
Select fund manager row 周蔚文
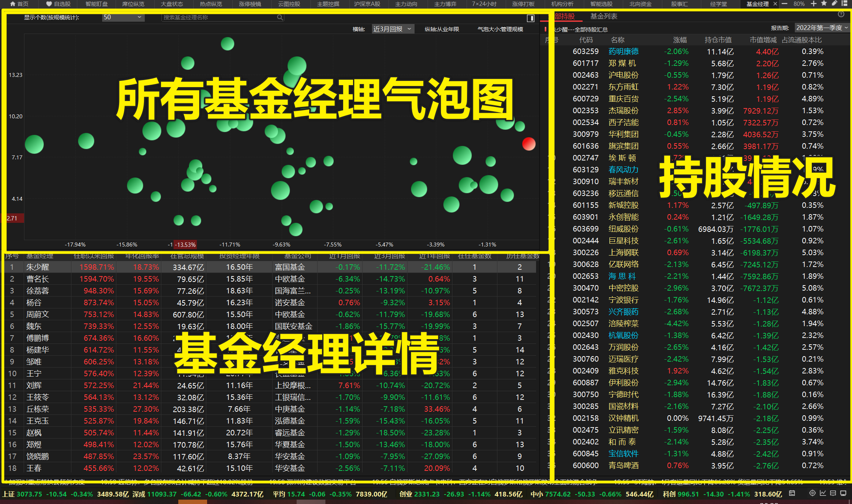click(270, 314)
